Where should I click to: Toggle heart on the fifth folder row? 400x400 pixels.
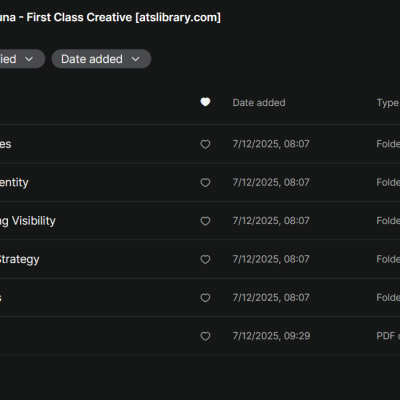click(205, 297)
